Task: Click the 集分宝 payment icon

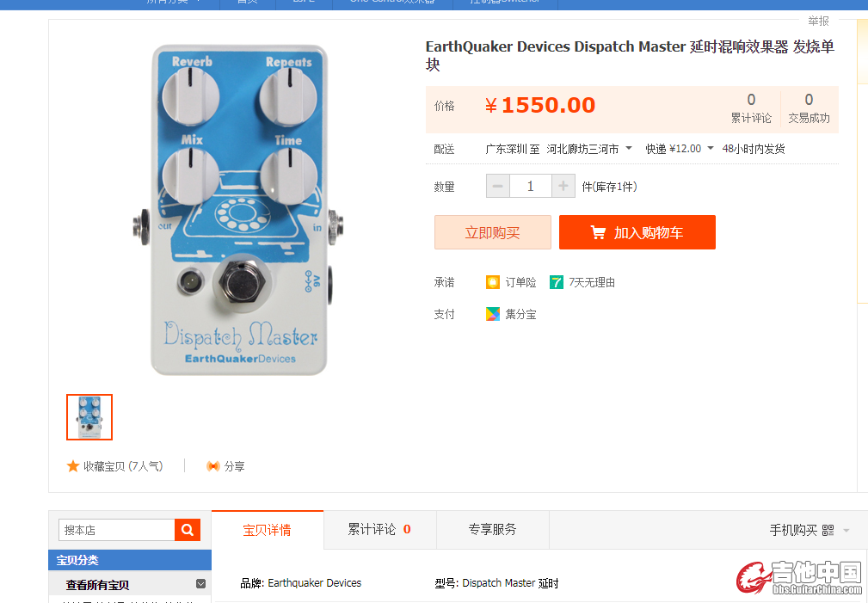Action: (493, 314)
